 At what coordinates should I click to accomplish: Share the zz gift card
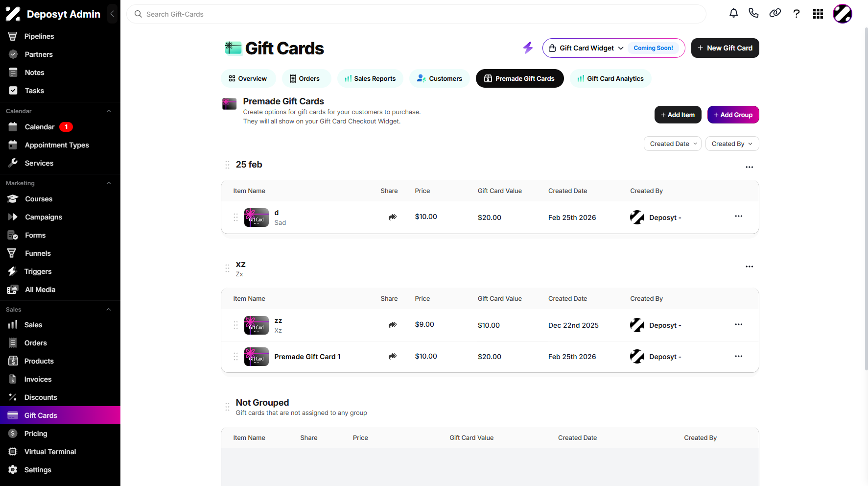click(393, 325)
